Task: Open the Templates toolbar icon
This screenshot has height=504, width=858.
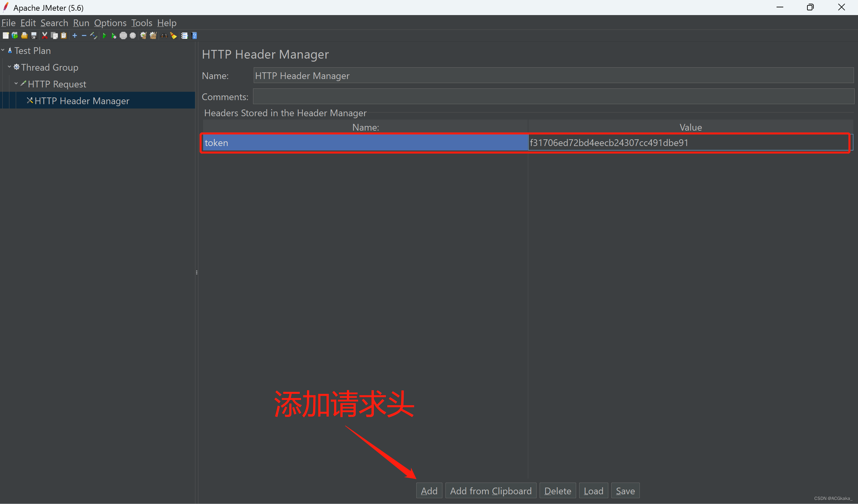Action: pos(15,36)
